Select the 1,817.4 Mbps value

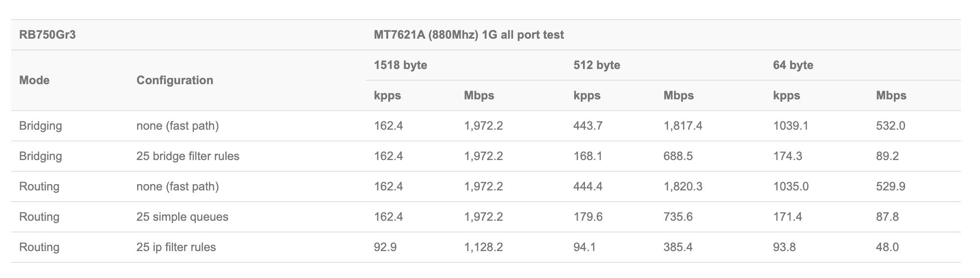[x=683, y=126]
